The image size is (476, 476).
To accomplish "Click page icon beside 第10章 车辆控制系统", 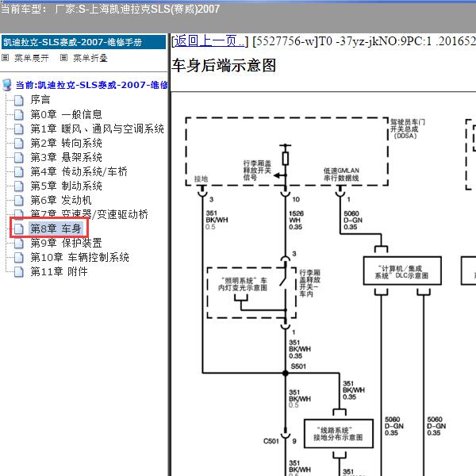I will 19,257.
